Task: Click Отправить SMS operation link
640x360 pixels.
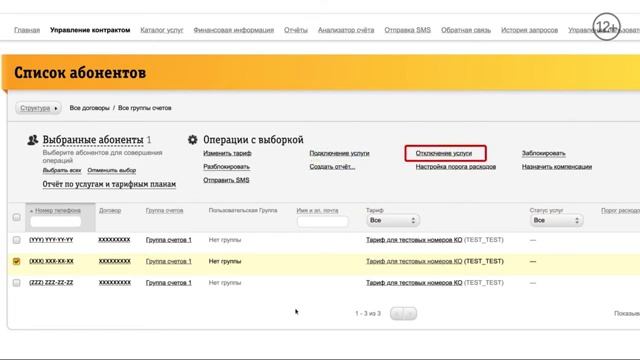Action: coord(226,180)
